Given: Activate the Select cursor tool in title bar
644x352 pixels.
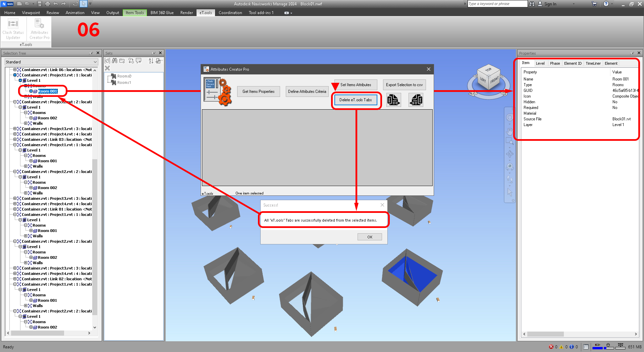Looking at the screenshot, I should (84, 4).
